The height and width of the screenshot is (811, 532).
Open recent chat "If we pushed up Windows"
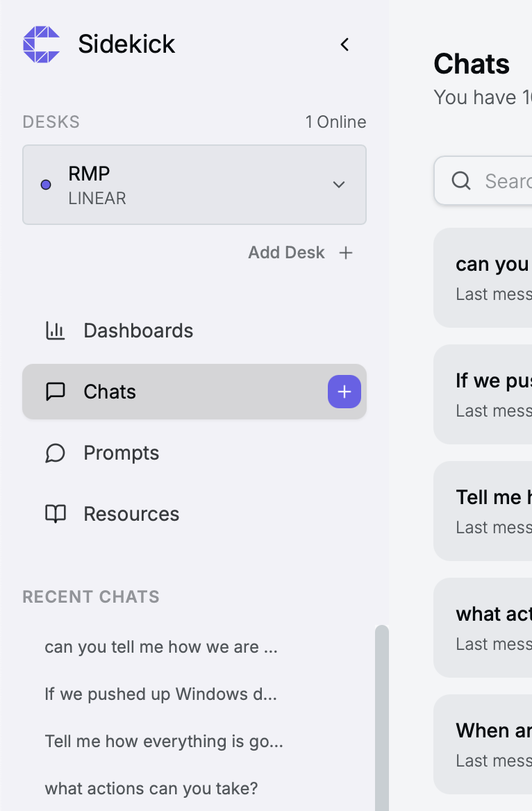[161, 694]
